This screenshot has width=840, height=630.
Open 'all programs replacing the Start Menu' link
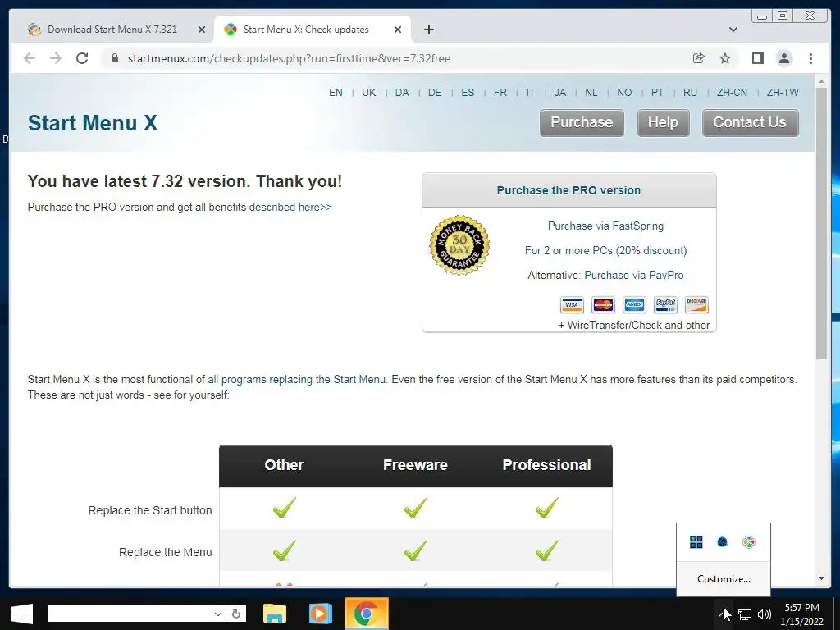[297, 380]
